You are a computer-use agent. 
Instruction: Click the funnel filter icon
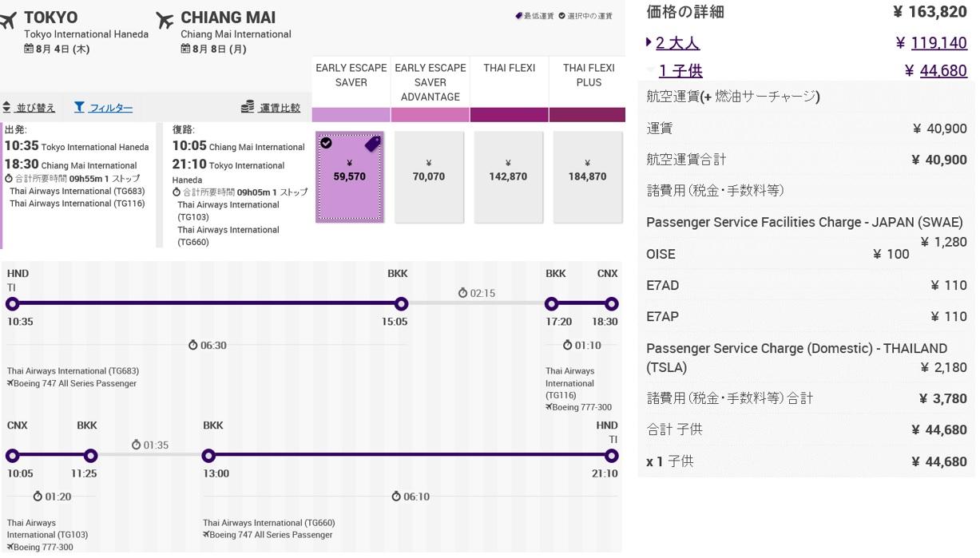pos(79,107)
